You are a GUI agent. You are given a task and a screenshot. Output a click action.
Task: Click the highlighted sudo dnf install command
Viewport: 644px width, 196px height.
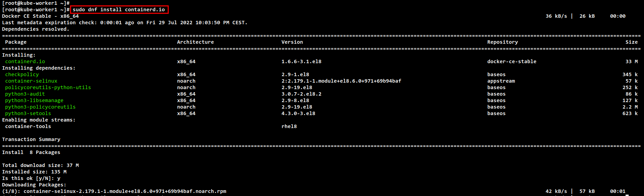point(119,10)
